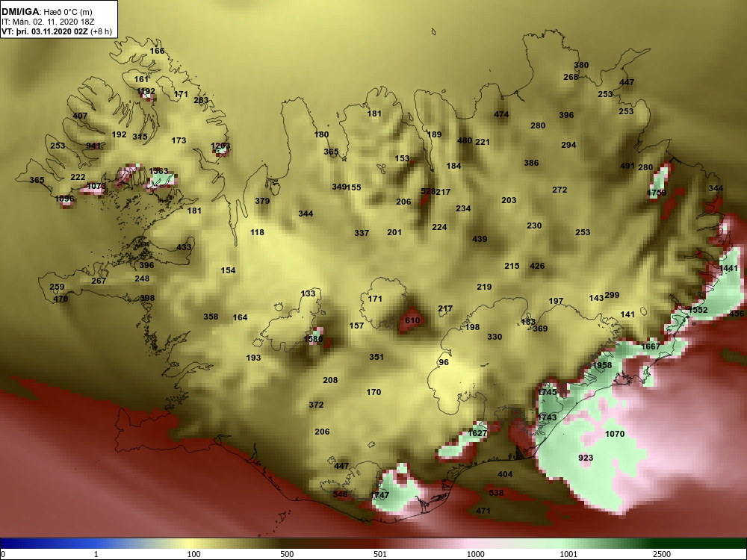The width and height of the screenshot is (747, 560).
Task: Click the map value '1759'
Action: (657, 193)
